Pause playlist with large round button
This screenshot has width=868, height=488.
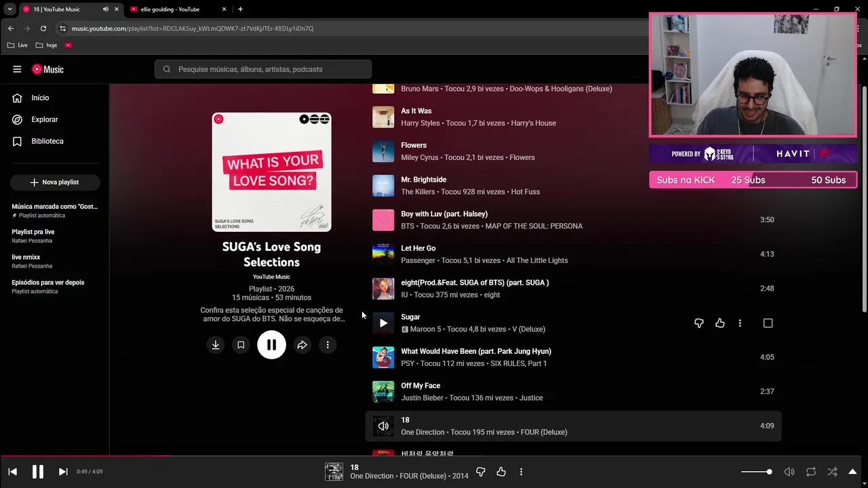[271, 345]
